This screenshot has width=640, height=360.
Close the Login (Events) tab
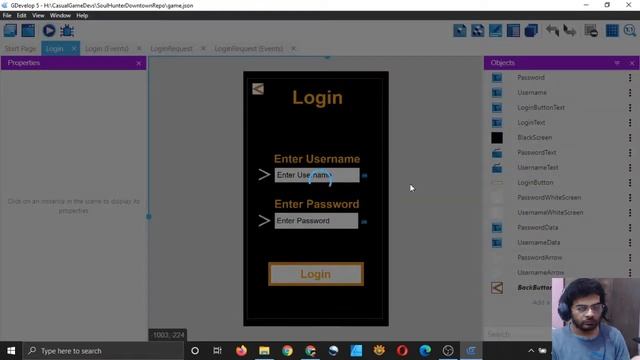click(139, 49)
